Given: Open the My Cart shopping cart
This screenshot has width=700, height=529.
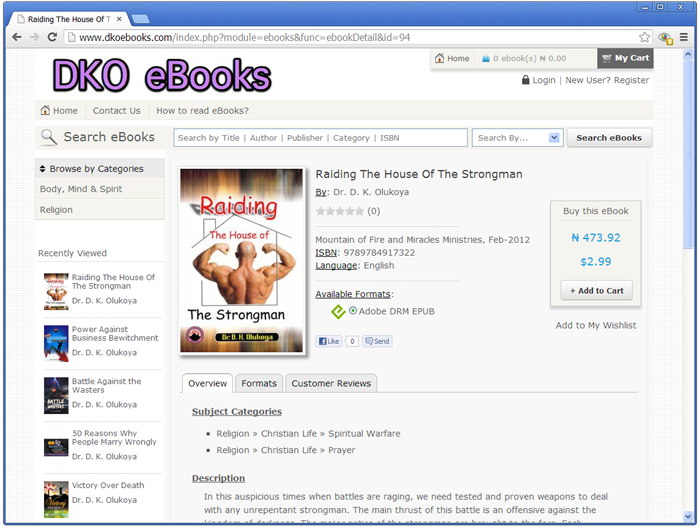Looking at the screenshot, I should [625, 58].
